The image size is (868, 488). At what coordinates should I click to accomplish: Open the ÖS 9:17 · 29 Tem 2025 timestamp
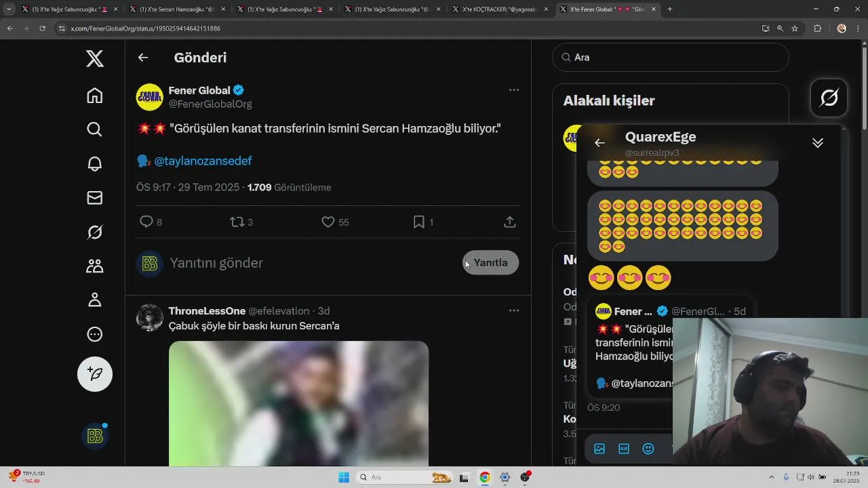click(188, 187)
